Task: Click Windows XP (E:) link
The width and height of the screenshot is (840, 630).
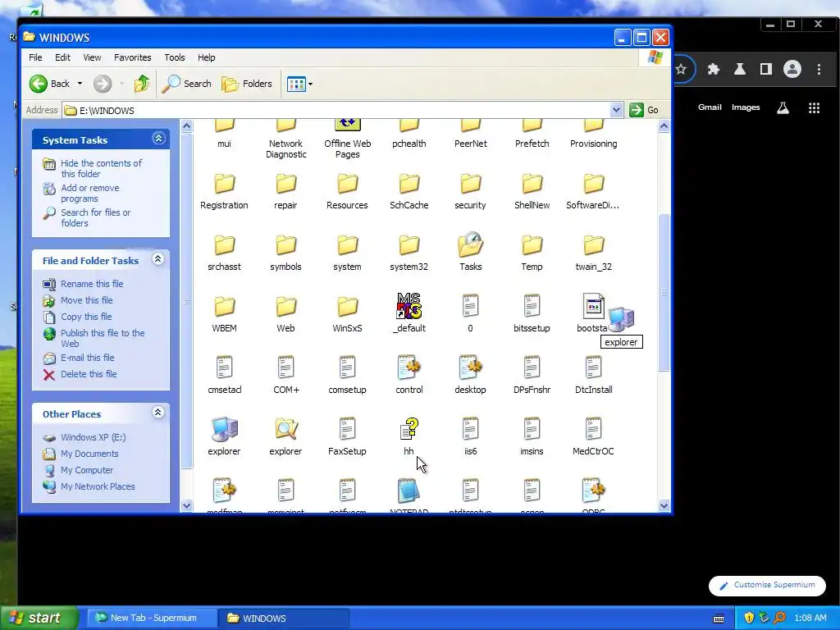Action: (94, 438)
